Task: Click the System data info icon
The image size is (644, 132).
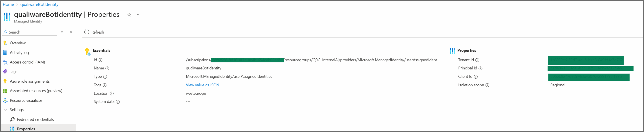Action: [118, 102]
